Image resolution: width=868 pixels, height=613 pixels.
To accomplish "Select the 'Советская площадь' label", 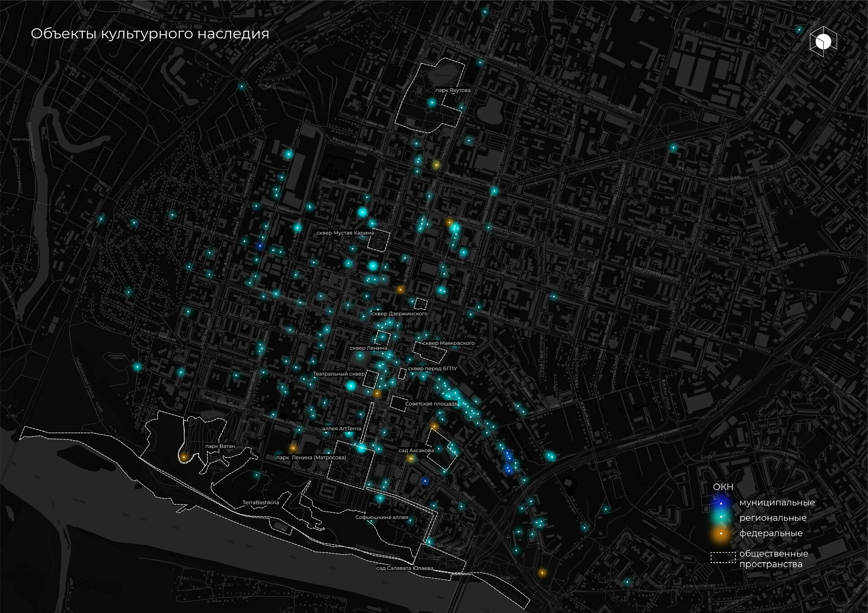I will point(431,403).
